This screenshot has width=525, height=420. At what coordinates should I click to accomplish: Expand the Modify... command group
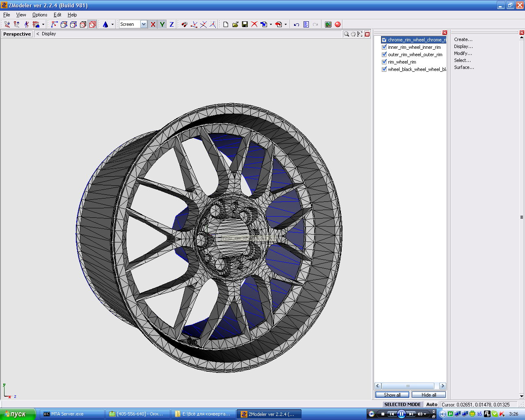click(x=463, y=53)
